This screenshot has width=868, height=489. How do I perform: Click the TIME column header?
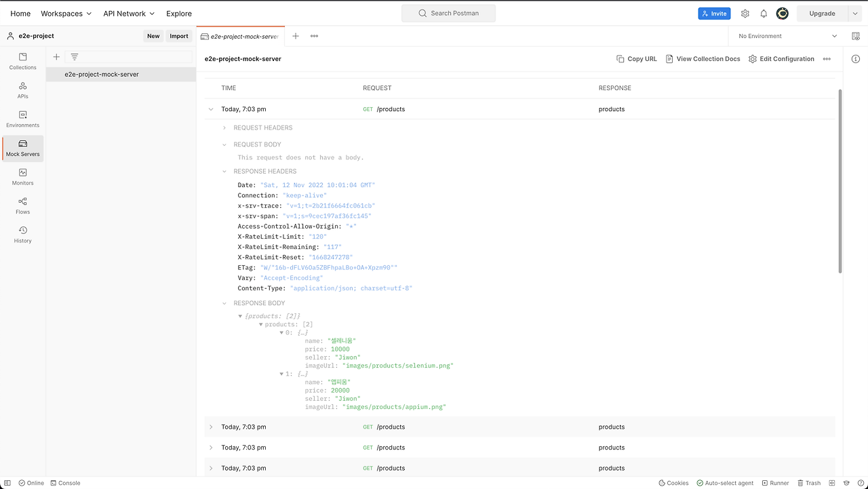pyautogui.click(x=229, y=88)
